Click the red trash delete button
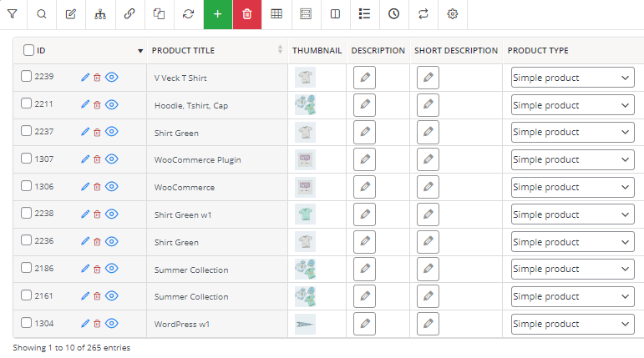 click(247, 14)
